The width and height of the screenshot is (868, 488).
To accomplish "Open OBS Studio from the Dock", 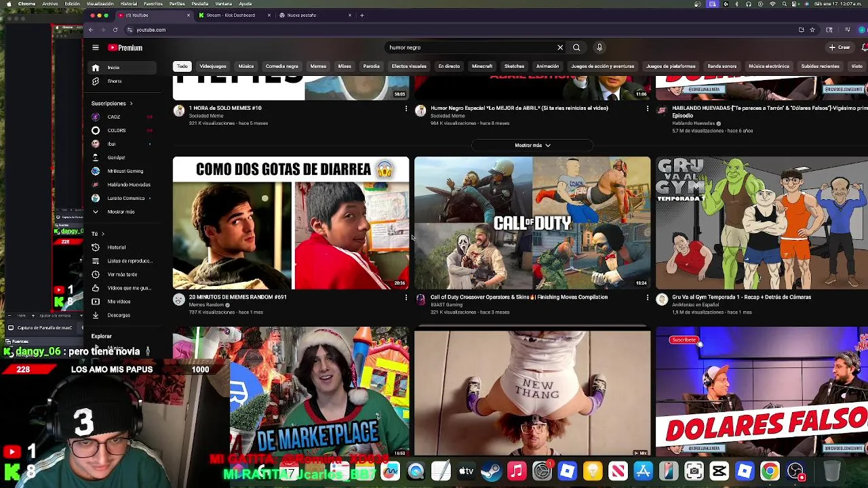I will click(795, 471).
